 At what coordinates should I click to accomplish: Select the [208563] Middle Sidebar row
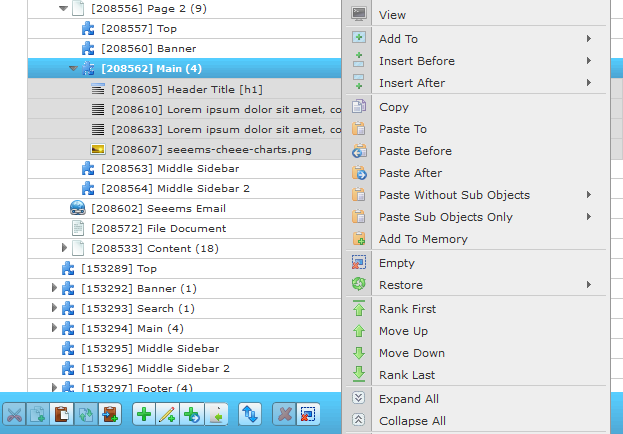tap(184, 169)
